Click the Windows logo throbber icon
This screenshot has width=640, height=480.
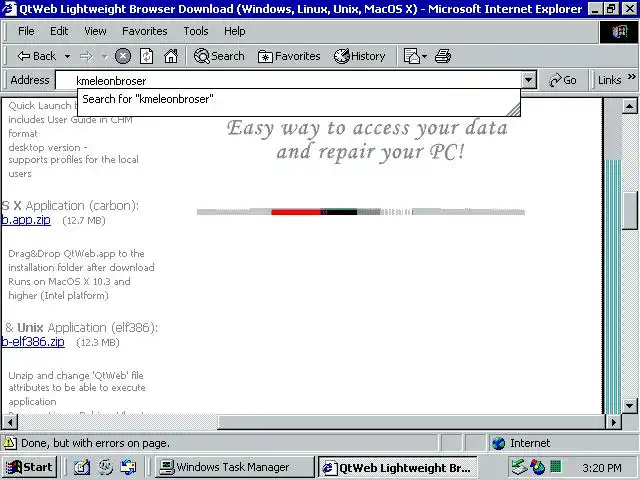(619, 32)
